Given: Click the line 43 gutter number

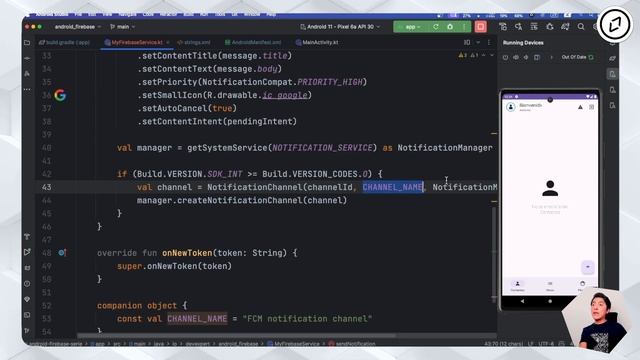Looking at the screenshot, I should pyautogui.click(x=47, y=187).
